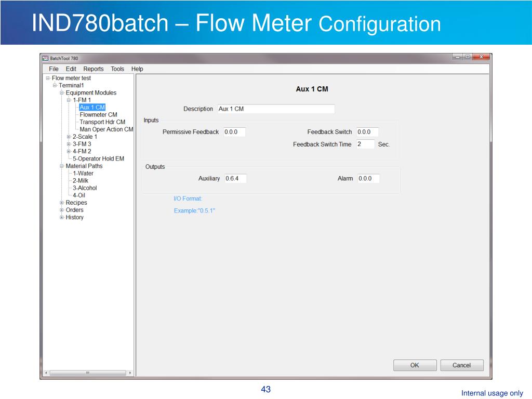Select the 3-FM 3 tree label
The height and width of the screenshot is (399, 532).
82,144
